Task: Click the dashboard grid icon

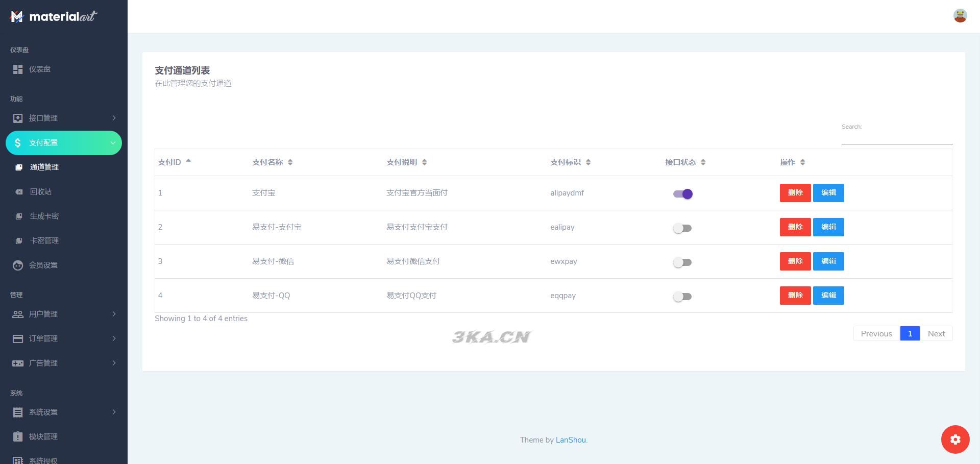Action: click(18, 69)
